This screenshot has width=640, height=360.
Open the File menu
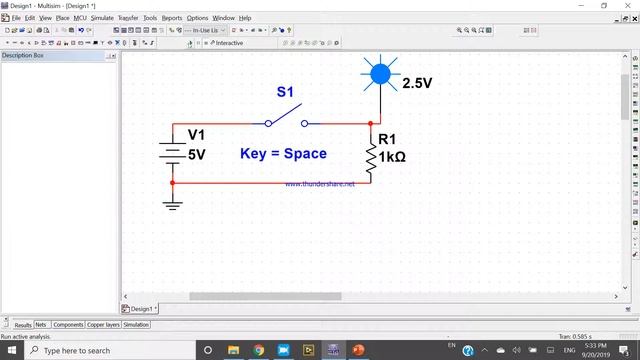tap(16, 18)
